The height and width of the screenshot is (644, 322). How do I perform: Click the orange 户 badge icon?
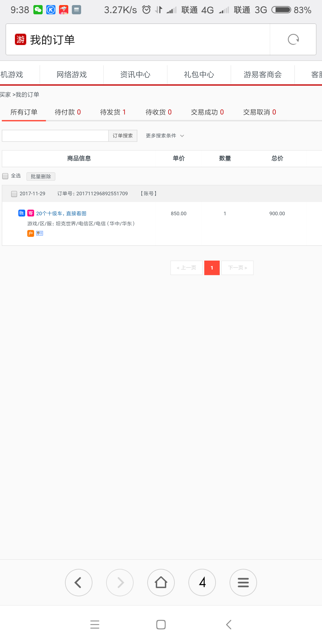(x=31, y=233)
